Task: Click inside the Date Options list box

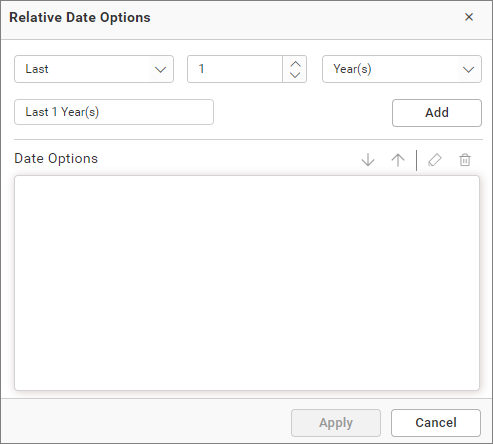Action: point(247,283)
